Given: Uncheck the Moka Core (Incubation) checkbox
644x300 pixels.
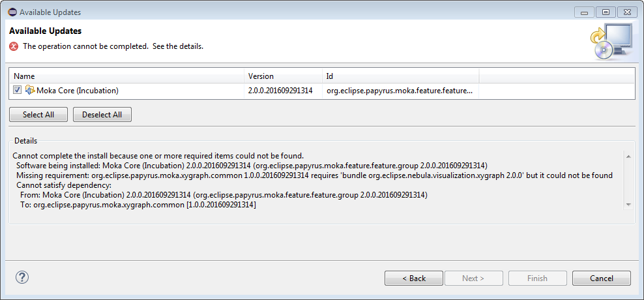Looking at the screenshot, I should [17, 90].
